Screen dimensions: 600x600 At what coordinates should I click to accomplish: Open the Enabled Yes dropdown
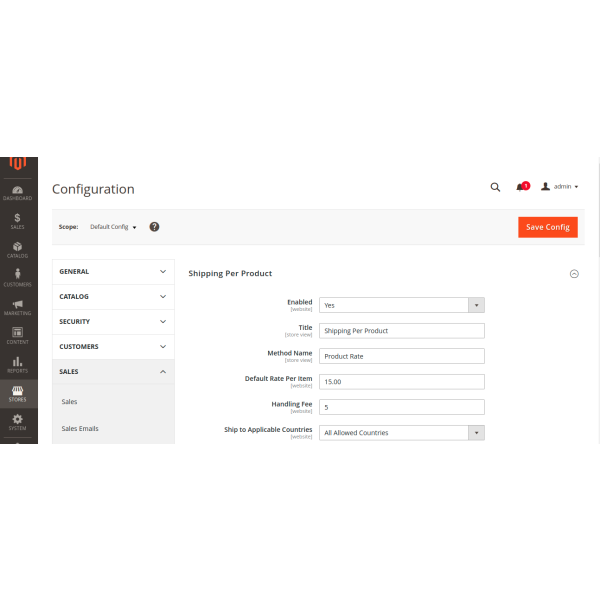click(402, 305)
